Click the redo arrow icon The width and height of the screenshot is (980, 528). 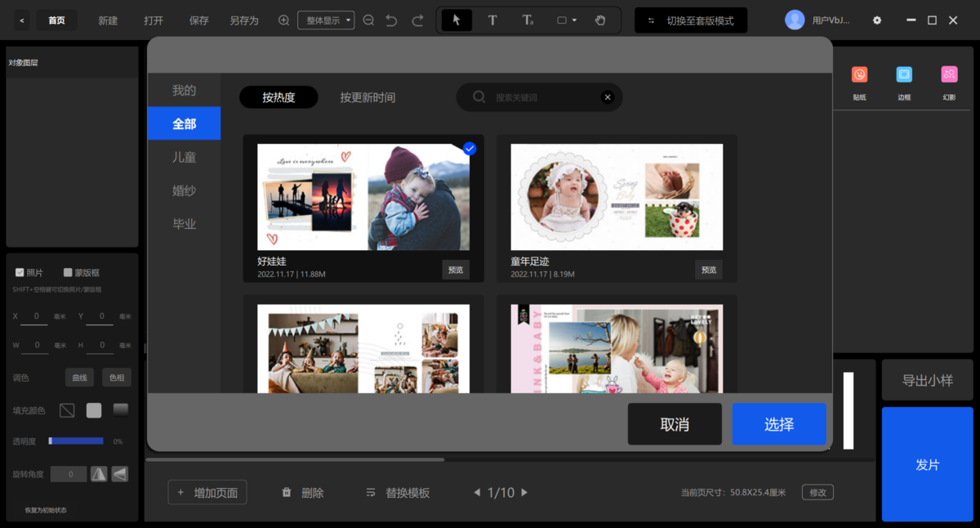[417, 20]
